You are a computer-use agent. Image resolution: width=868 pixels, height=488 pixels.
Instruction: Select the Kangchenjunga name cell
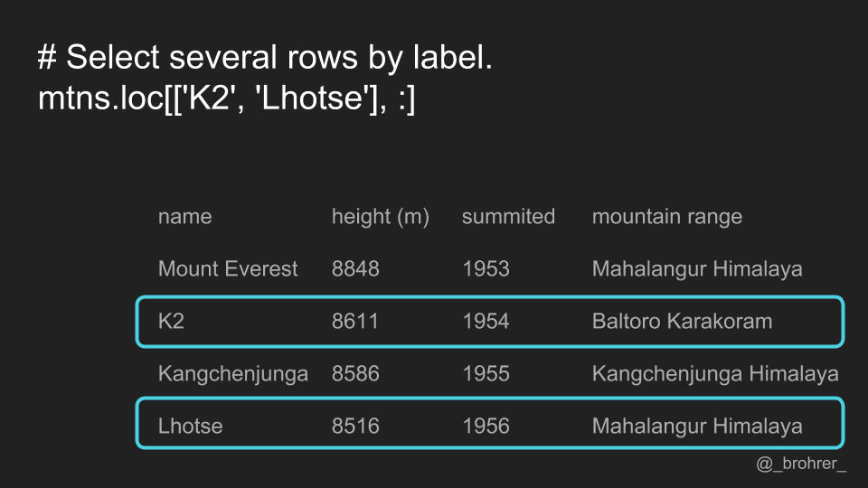(x=233, y=374)
